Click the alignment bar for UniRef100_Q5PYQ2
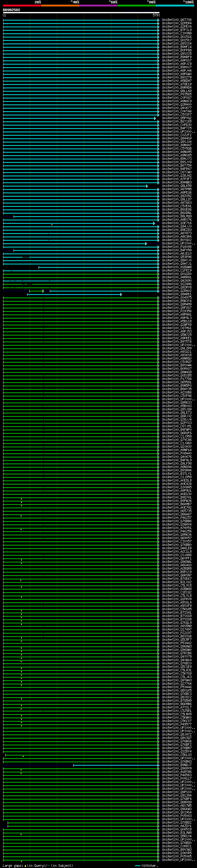The width and height of the screenshot is (197, 868). [79, 118]
